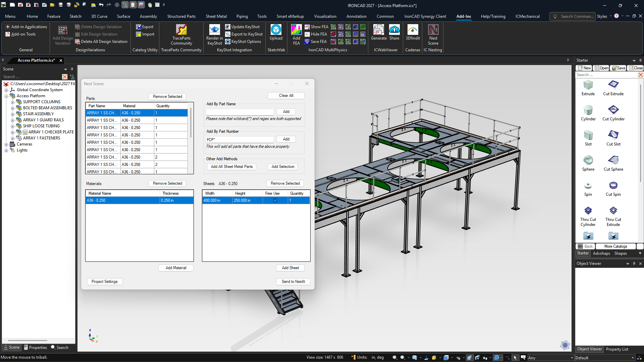
Task: Select the Cylinder shape in catalog
Action: coord(588,113)
